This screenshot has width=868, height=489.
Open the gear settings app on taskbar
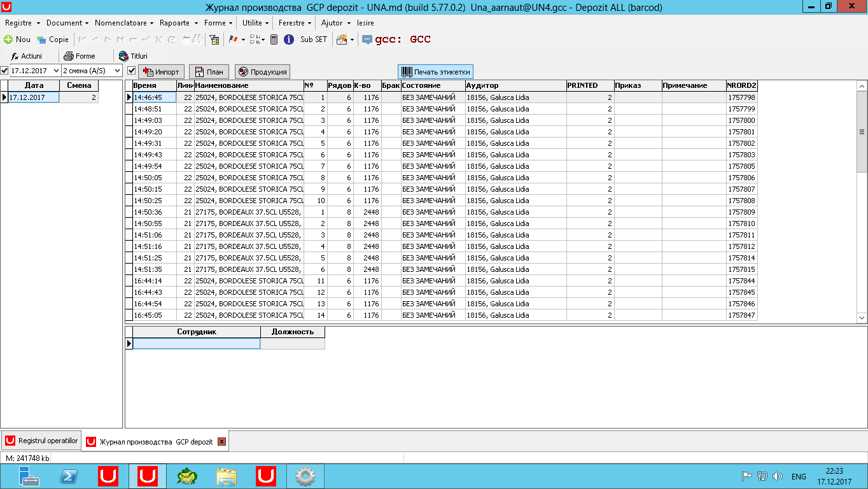pos(305,476)
